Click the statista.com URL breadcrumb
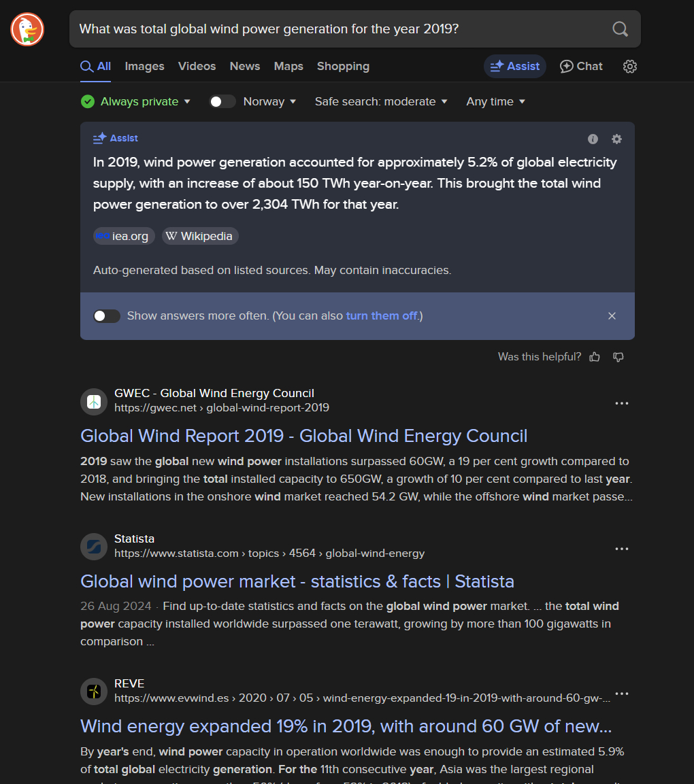Viewport: 694px width, 784px height. (x=269, y=553)
